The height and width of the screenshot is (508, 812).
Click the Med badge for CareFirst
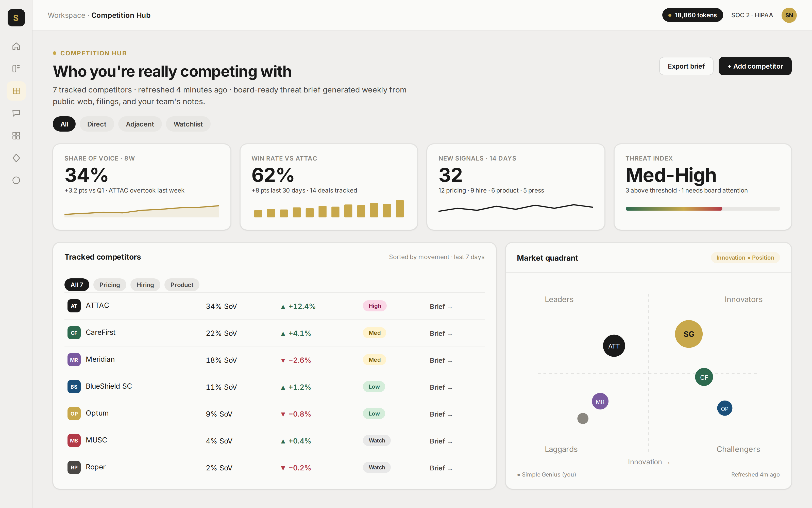[375, 333]
